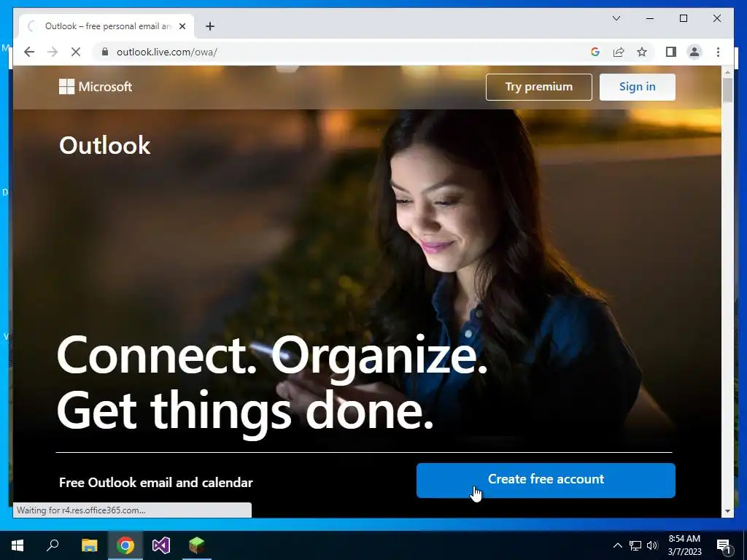Open the notification center
This screenshot has height=560, width=747.
click(724, 545)
